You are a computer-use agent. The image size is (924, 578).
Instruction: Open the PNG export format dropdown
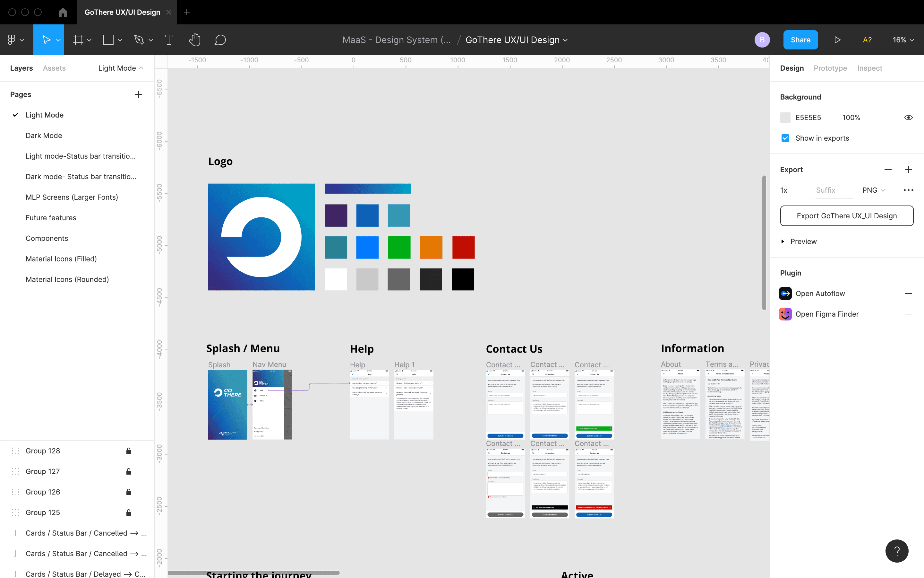[874, 190]
